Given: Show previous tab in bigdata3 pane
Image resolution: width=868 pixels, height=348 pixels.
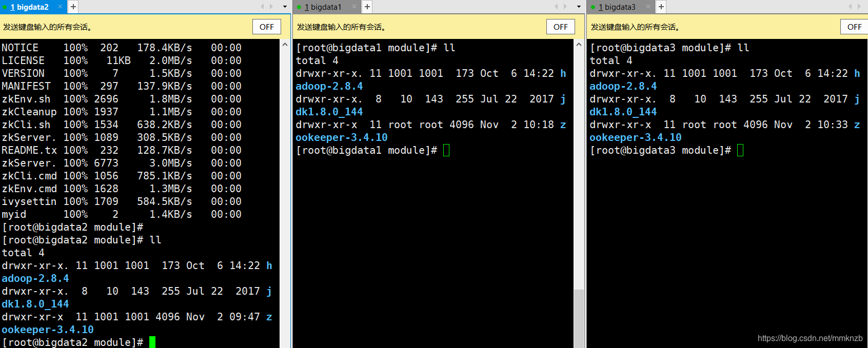Looking at the screenshot, I should click(x=850, y=7).
